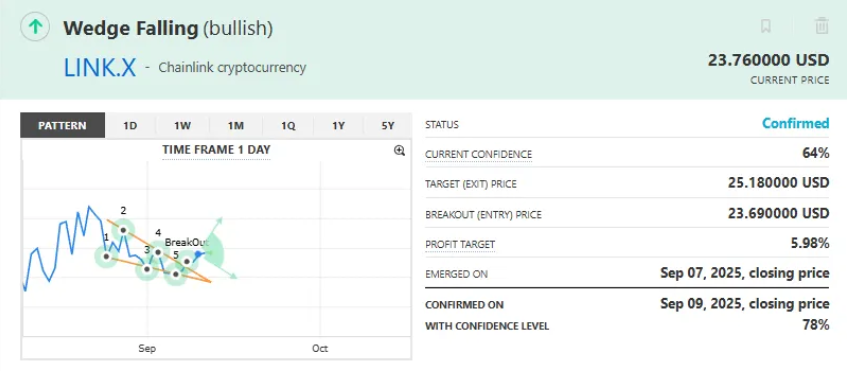Image resolution: width=847 pixels, height=383 pixels.
Task: Show the 1M chart range
Action: click(236, 125)
